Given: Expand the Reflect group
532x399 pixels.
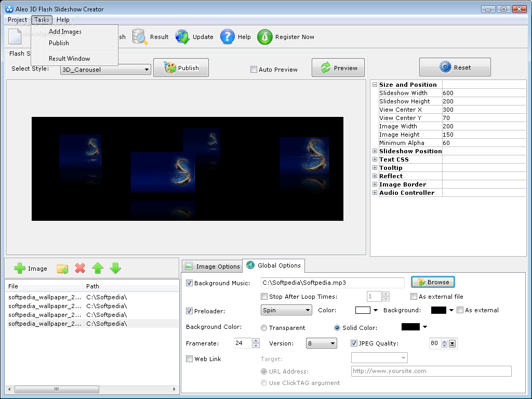Looking at the screenshot, I should (375, 176).
